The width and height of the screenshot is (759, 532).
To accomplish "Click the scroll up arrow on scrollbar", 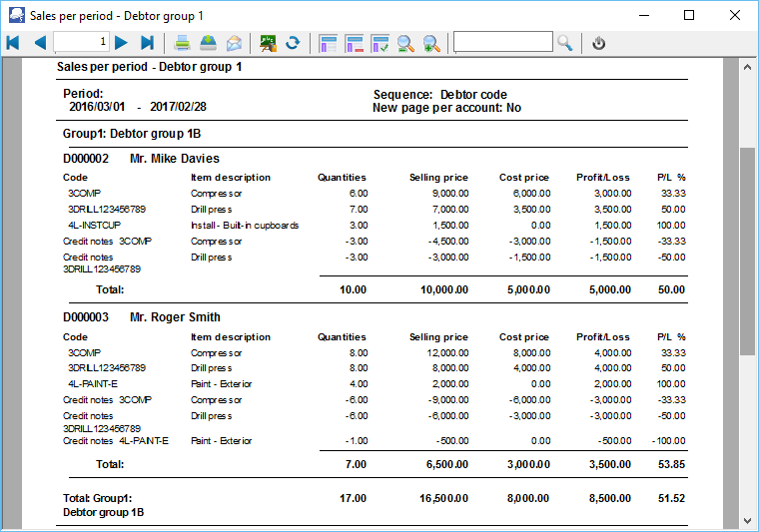I will 747,67.
